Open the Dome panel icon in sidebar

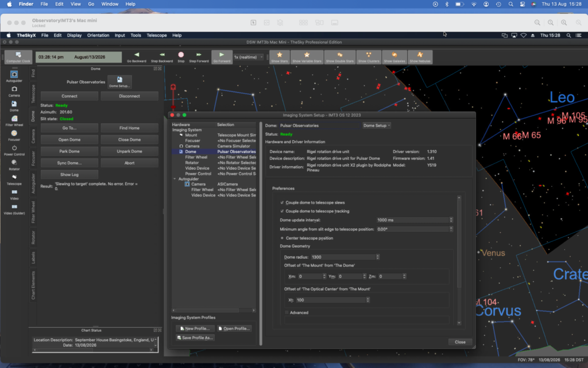14,106
